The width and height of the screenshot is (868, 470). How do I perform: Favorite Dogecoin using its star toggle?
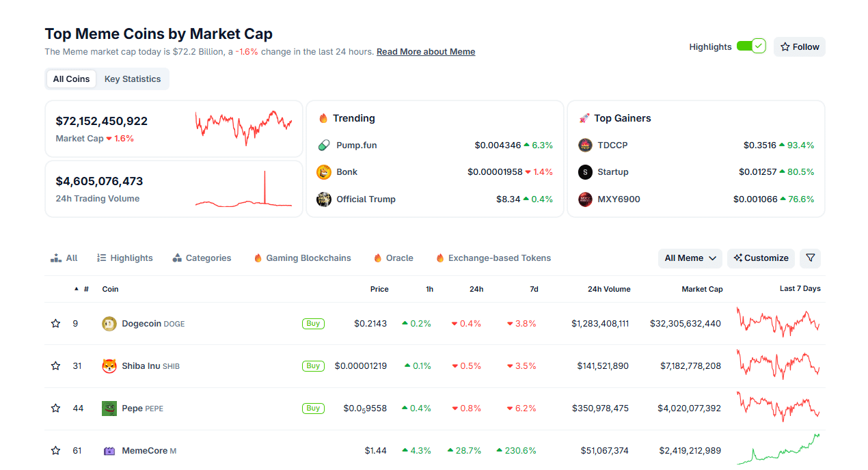tap(55, 323)
